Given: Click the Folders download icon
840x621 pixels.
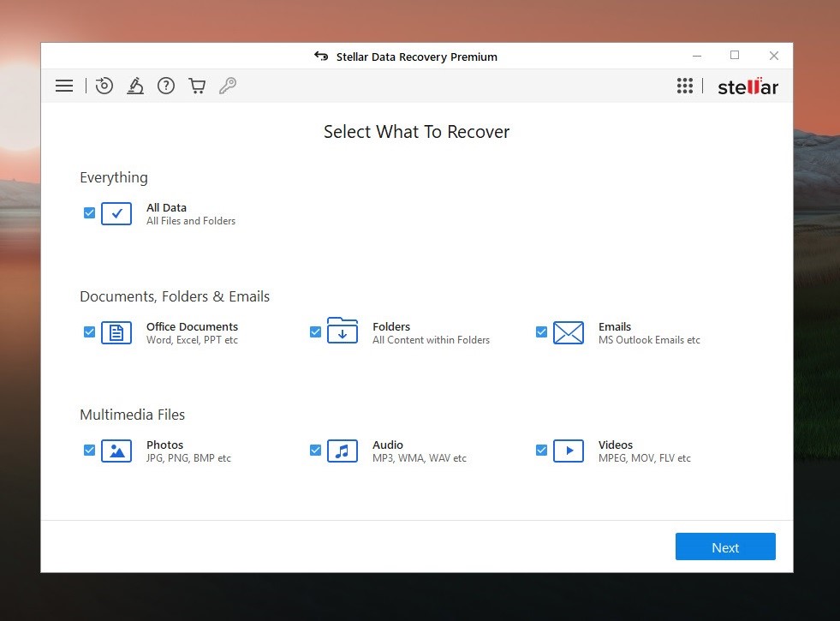Looking at the screenshot, I should pyautogui.click(x=343, y=331).
